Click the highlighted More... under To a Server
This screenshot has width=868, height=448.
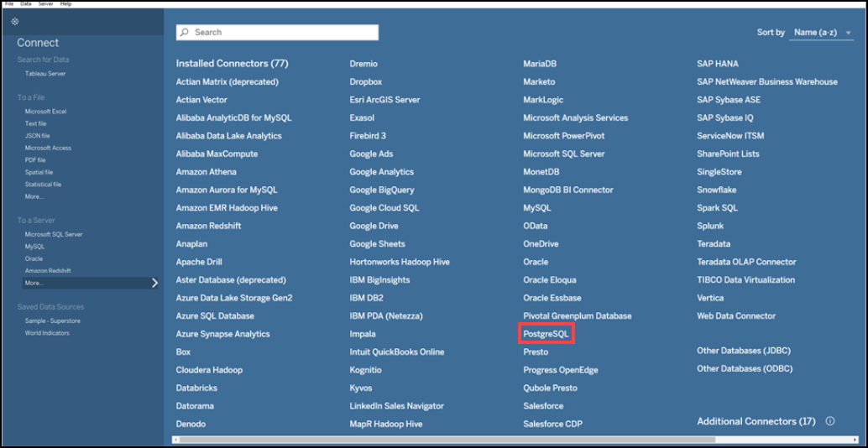click(x=90, y=284)
